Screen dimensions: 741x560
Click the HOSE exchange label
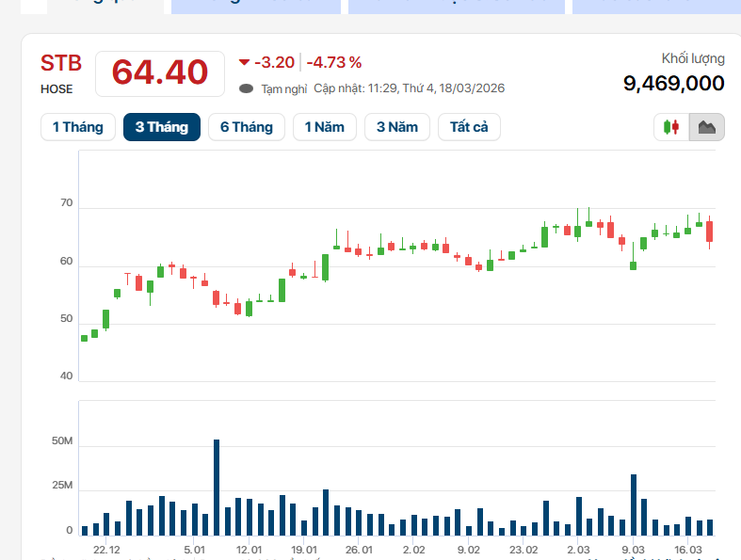(x=56, y=89)
